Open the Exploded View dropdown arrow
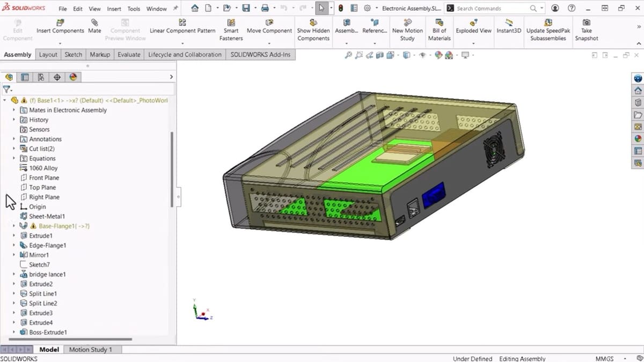 coord(473,43)
